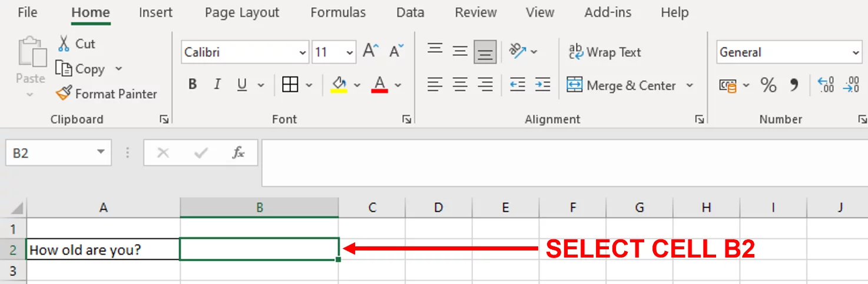The image size is (868, 284).
Task: Activate the Format Painter brush
Action: point(64,93)
